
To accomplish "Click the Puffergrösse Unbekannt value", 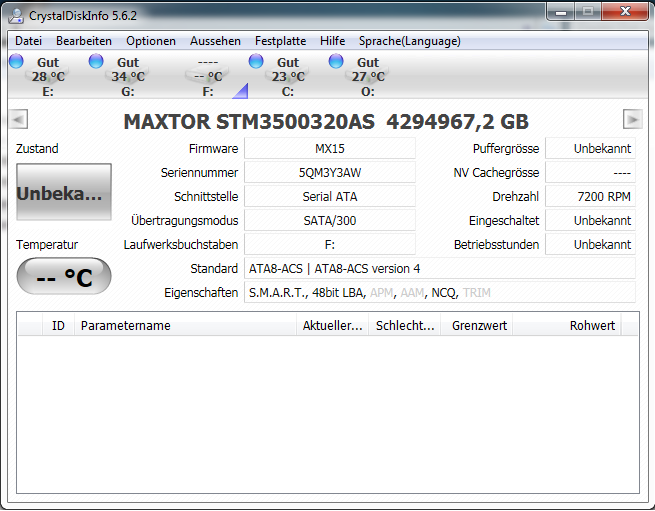I will tap(590, 148).
